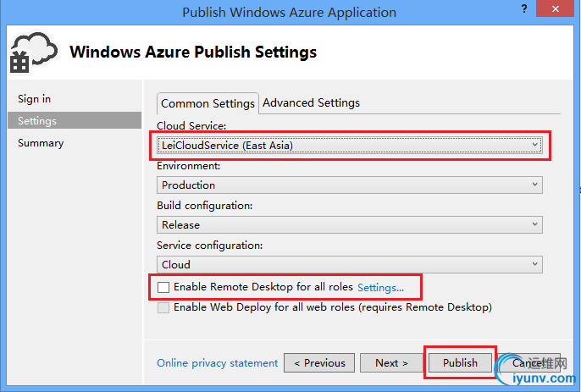This screenshot has width=581, height=392.
Task: Enable Remote Desktop for all roles checkbox
Action: [163, 287]
